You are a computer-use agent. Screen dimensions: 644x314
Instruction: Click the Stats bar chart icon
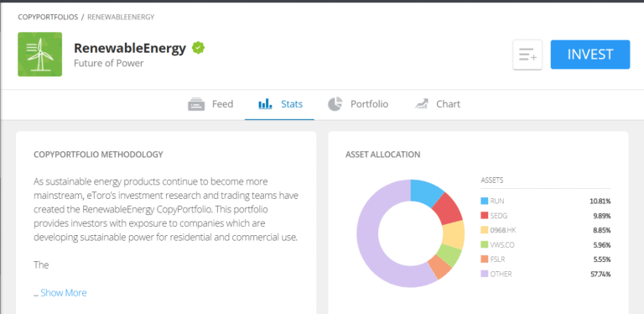click(x=265, y=104)
